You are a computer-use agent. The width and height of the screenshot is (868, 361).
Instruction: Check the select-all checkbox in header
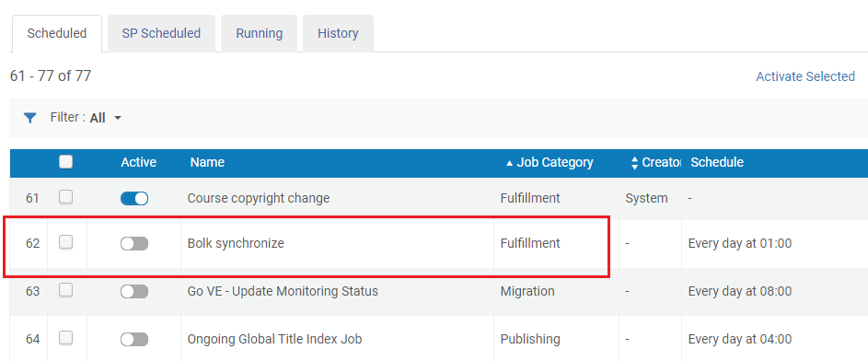pyautogui.click(x=66, y=162)
